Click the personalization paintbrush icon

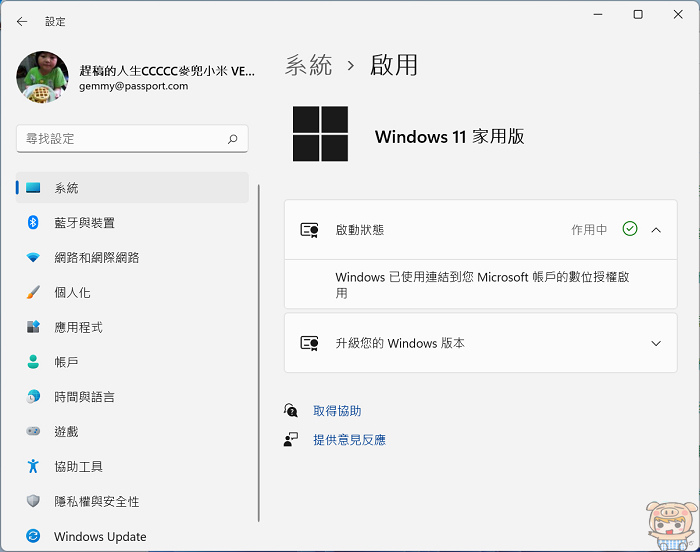click(x=33, y=292)
